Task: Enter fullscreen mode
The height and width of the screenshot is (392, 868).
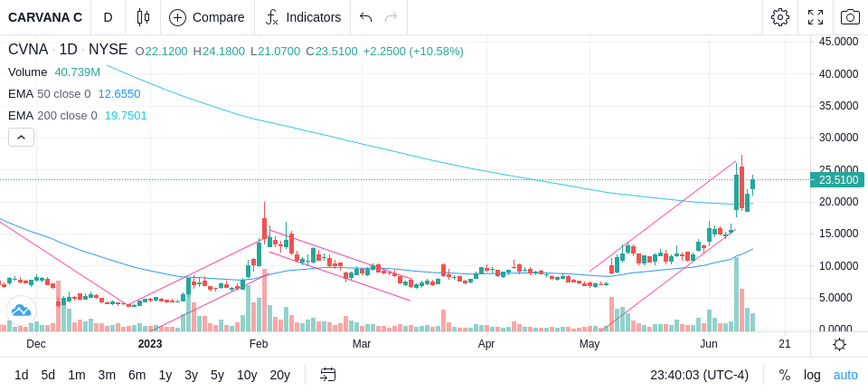Action: pyautogui.click(x=816, y=17)
